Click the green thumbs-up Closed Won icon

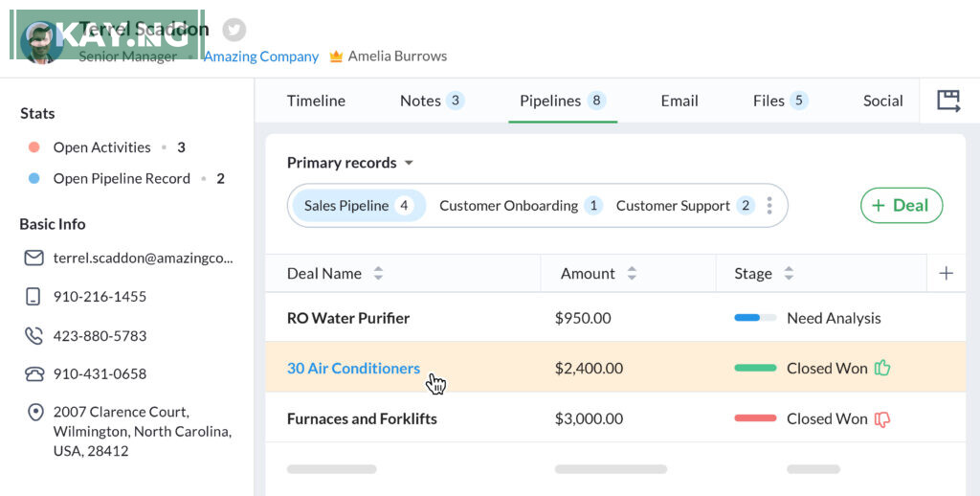pyautogui.click(x=882, y=368)
